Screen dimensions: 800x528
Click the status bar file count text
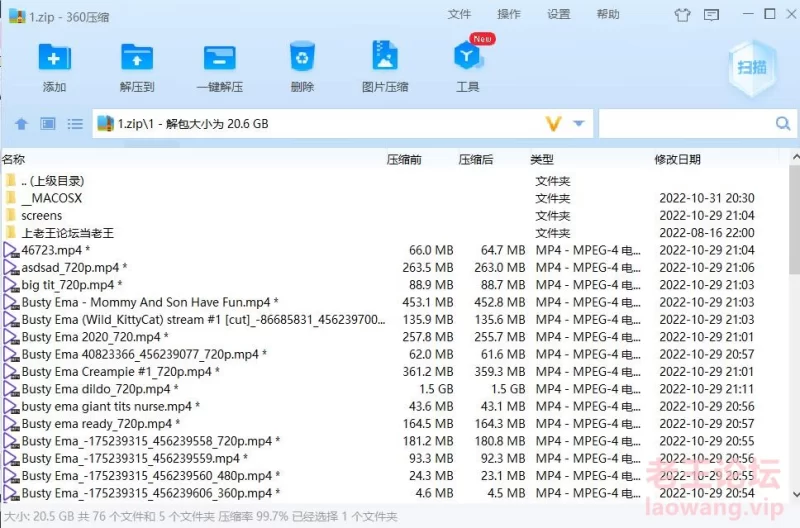point(201,516)
